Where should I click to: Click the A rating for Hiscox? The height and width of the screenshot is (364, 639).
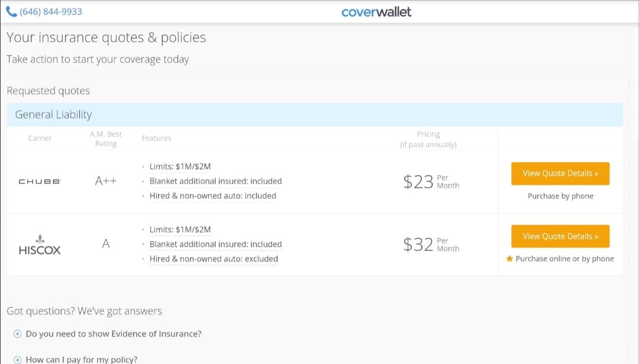point(105,244)
